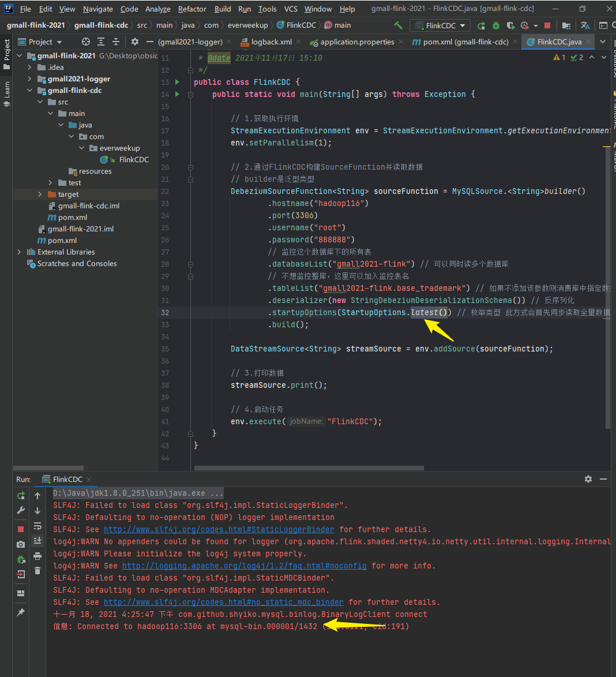Image resolution: width=616 pixels, height=677 pixels.
Task: Click the warning count indicator in editor
Action: click(559, 57)
